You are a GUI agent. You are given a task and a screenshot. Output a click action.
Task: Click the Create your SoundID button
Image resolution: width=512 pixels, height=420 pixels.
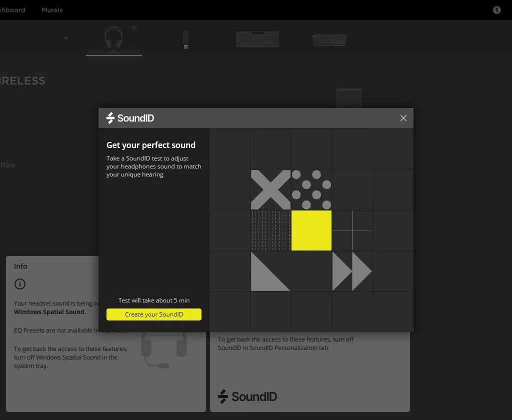click(154, 314)
